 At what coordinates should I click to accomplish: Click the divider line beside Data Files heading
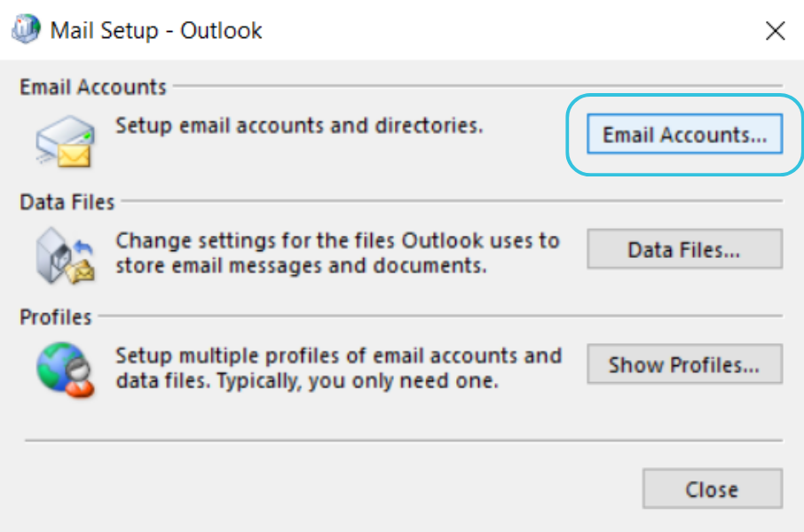coord(451,201)
